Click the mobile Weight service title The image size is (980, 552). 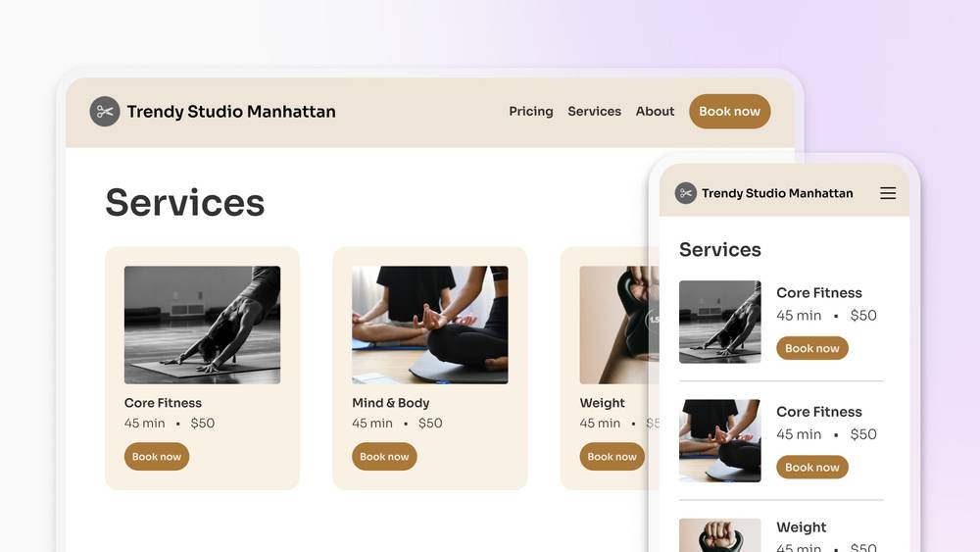pyautogui.click(x=802, y=527)
